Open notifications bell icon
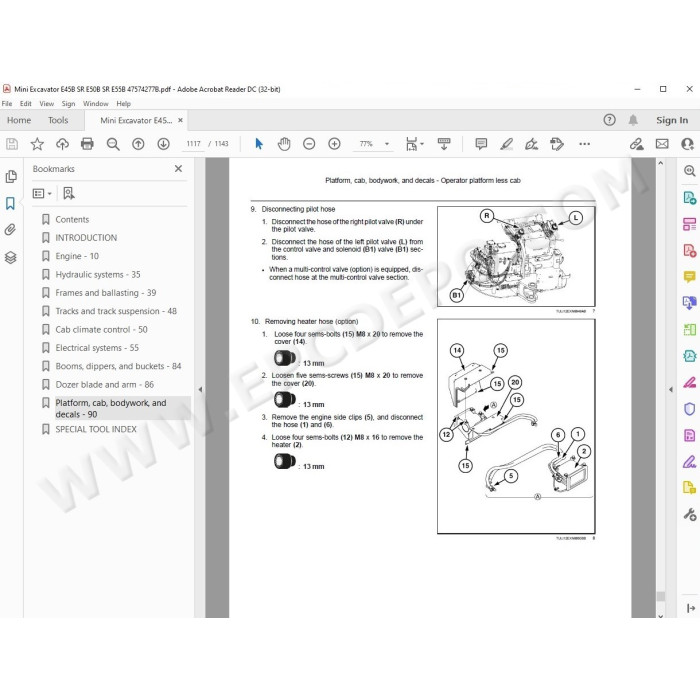 [x=633, y=120]
